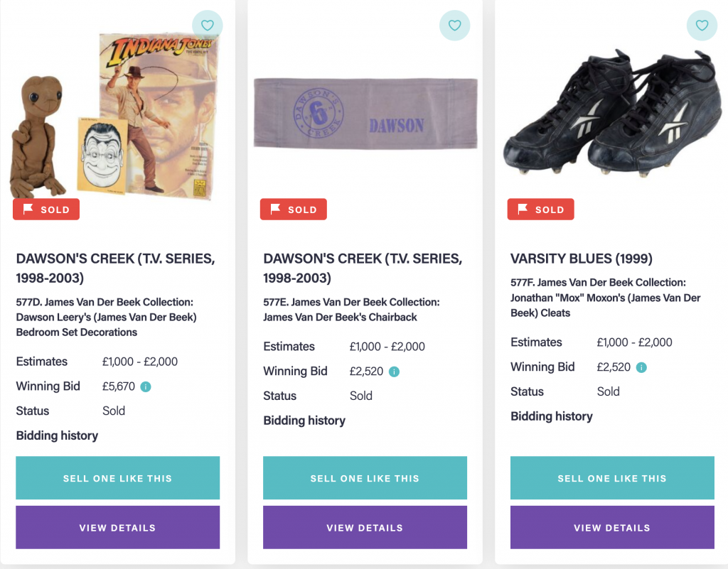Viewport: 728px width, 569px height.
Task: Click SOLD flag badge on chairback lot
Action: coord(294,210)
